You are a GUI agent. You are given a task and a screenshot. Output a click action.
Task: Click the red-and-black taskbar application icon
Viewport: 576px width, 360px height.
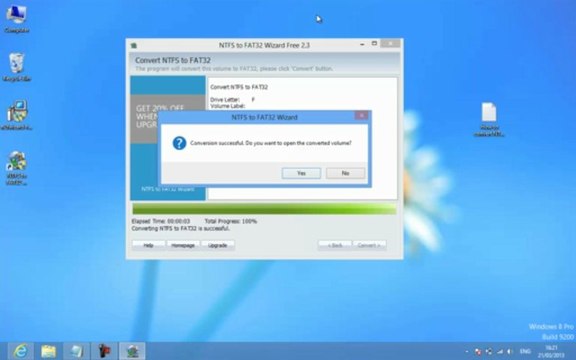[x=104, y=351]
